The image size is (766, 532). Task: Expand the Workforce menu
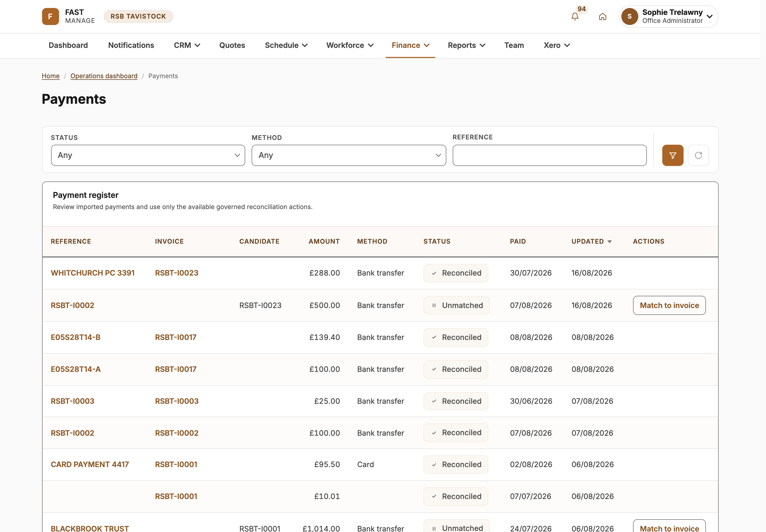350,45
